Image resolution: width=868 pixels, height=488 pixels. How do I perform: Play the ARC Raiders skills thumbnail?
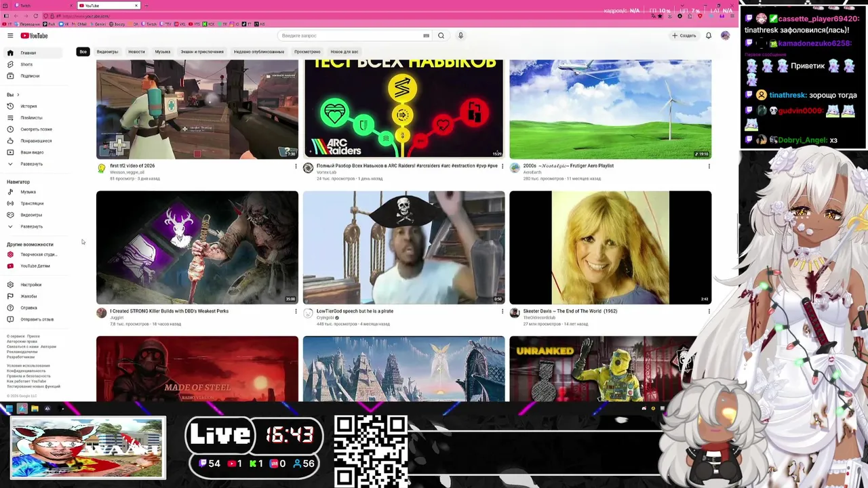403,109
